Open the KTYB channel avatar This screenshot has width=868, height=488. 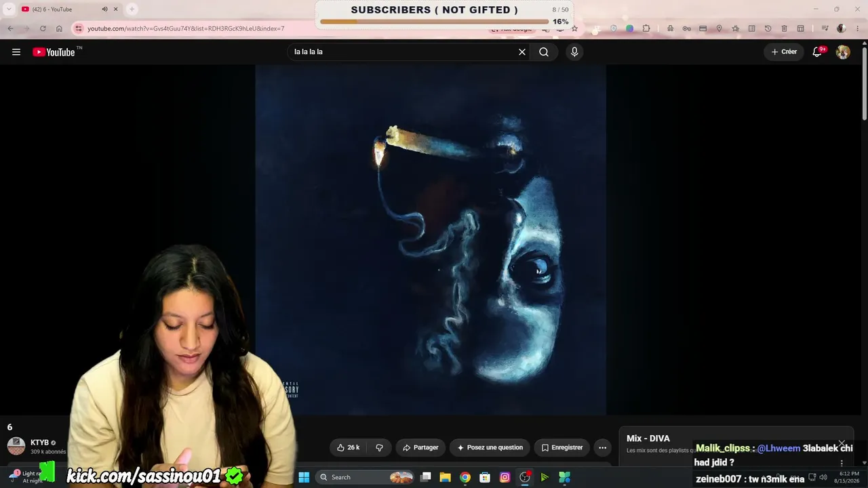[x=16, y=446]
